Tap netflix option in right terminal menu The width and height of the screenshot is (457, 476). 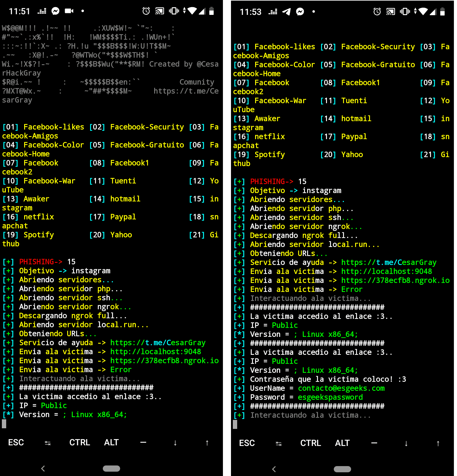[270, 137]
